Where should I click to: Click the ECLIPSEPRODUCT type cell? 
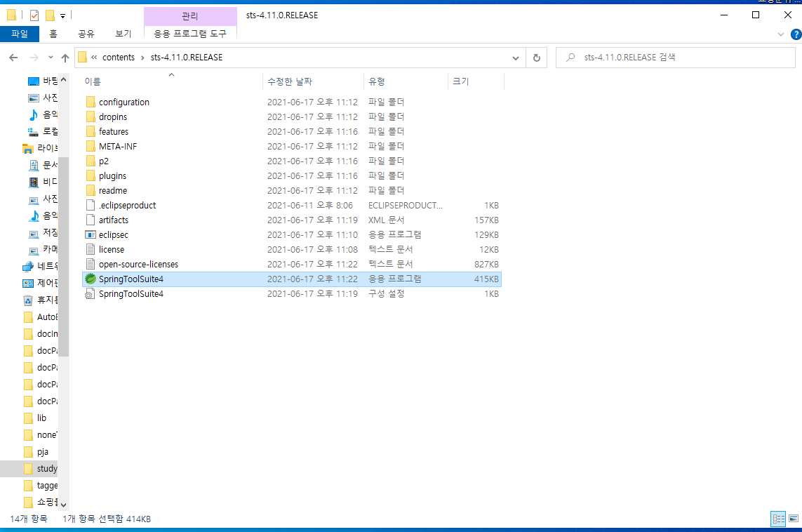click(x=406, y=206)
